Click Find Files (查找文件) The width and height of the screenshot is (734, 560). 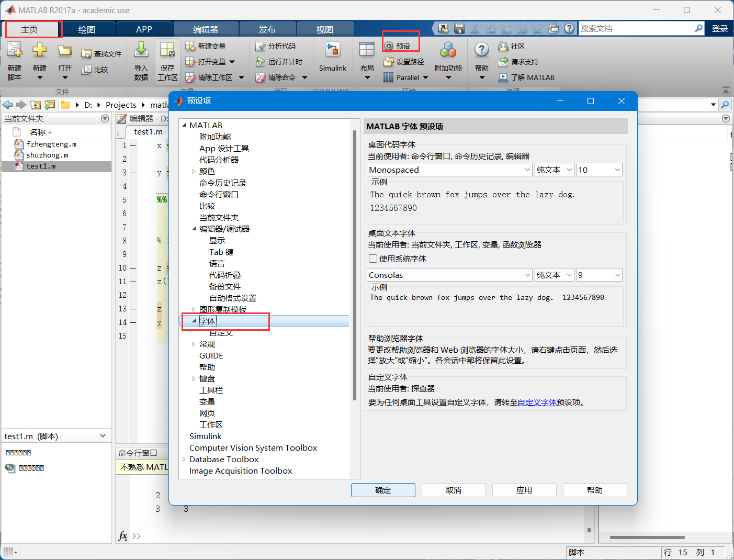click(101, 54)
